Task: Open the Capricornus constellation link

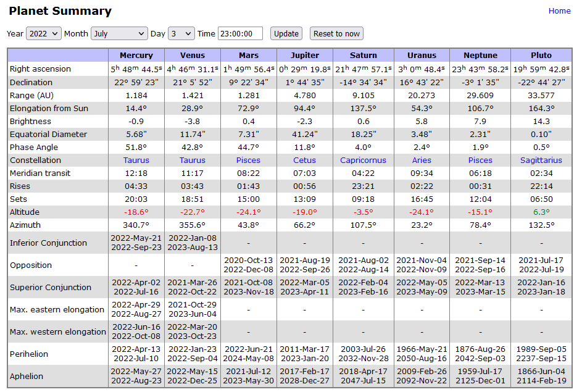Action: click(363, 160)
